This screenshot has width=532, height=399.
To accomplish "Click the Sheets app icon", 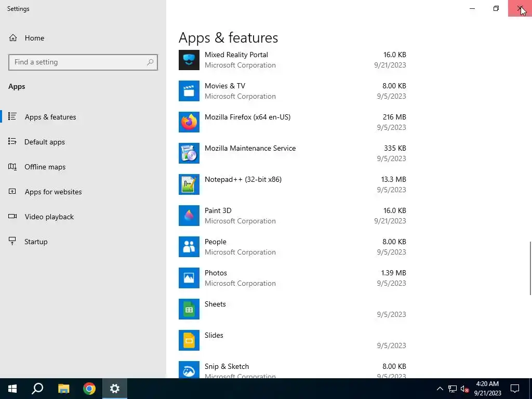I will point(189,310).
